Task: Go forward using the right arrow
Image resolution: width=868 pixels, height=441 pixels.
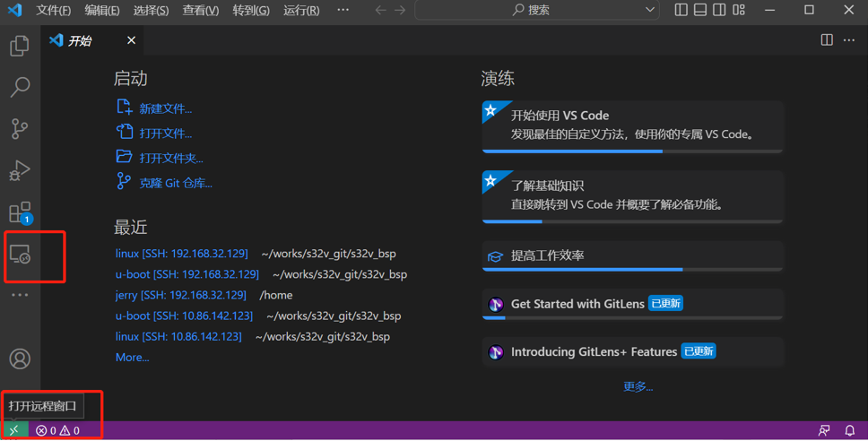Action: 400,10
